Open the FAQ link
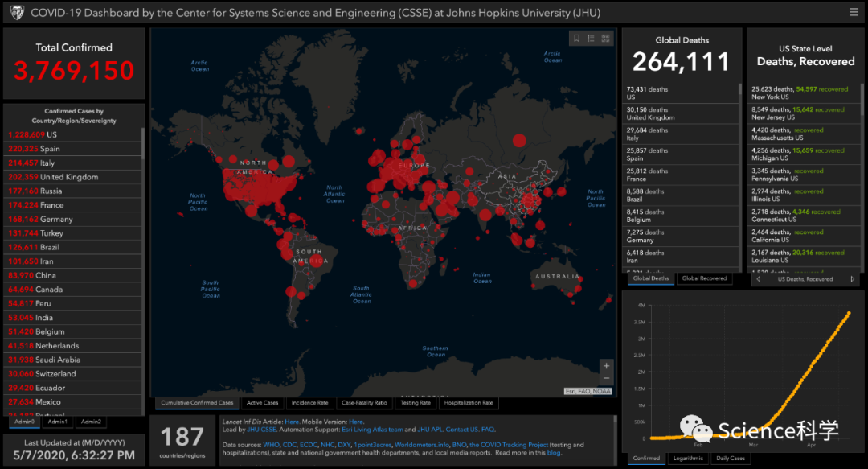The height and width of the screenshot is (469, 868). point(487,430)
